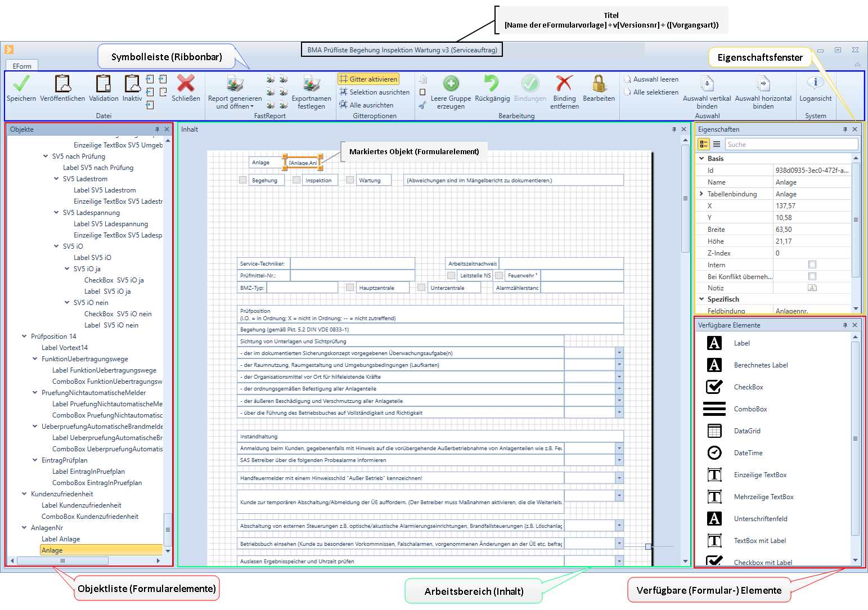Click the Suche field in Eigenschaften

point(790,145)
